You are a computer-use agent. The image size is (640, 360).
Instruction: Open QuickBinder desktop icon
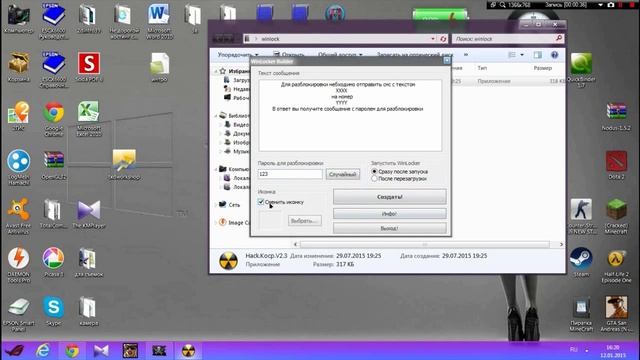(581, 70)
